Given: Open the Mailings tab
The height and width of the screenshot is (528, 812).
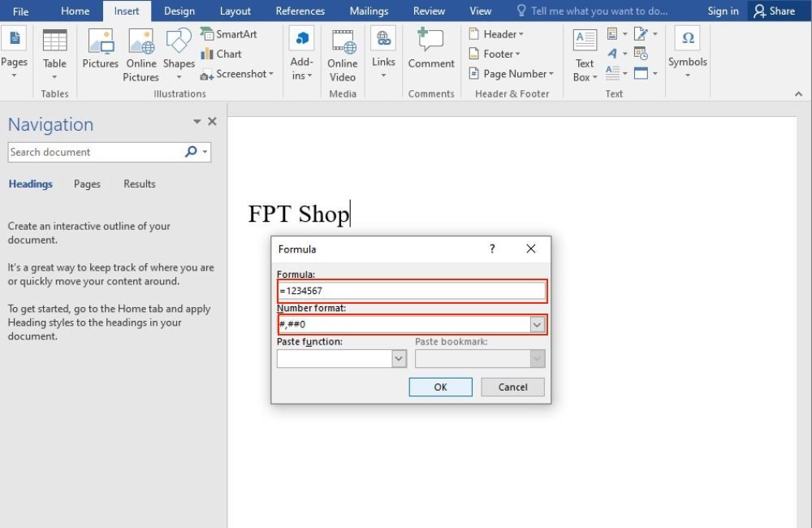Looking at the screenshot, I should coord(369,11).
